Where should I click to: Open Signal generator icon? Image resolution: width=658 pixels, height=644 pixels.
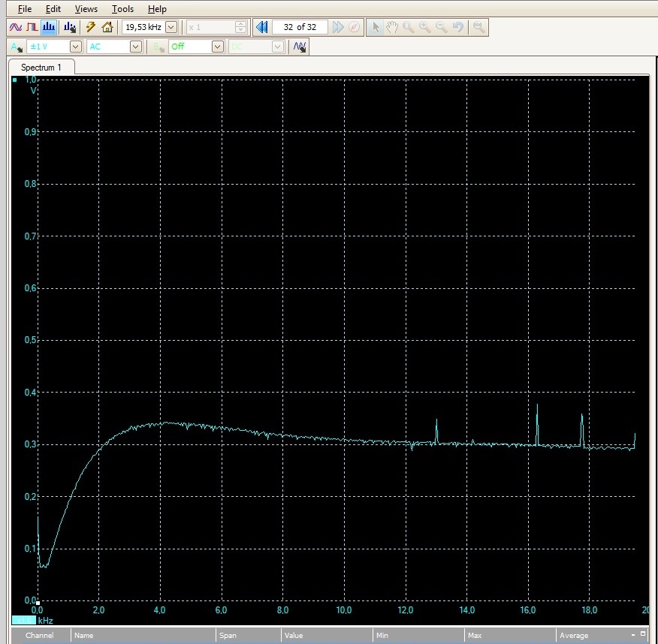pos(300,47)
